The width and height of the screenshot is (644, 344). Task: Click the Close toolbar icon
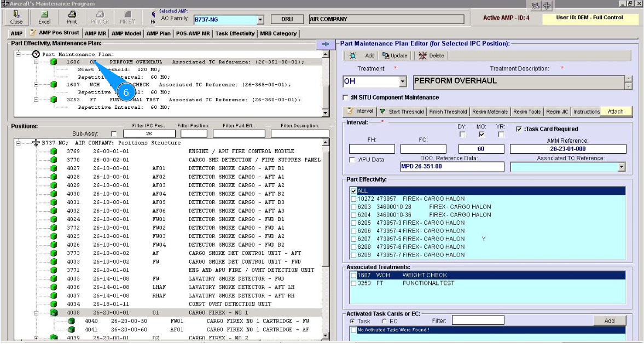click(x=16, y=15)
